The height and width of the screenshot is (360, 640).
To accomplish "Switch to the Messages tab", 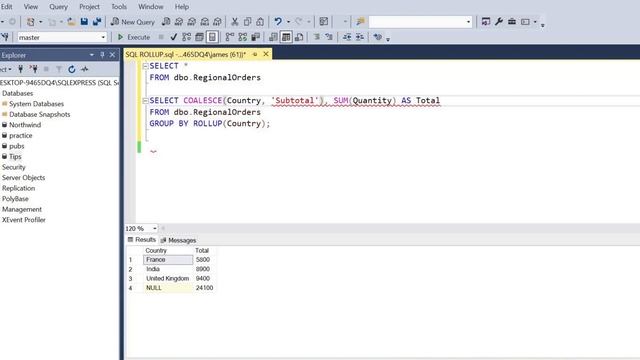I will tap(179, 240).
